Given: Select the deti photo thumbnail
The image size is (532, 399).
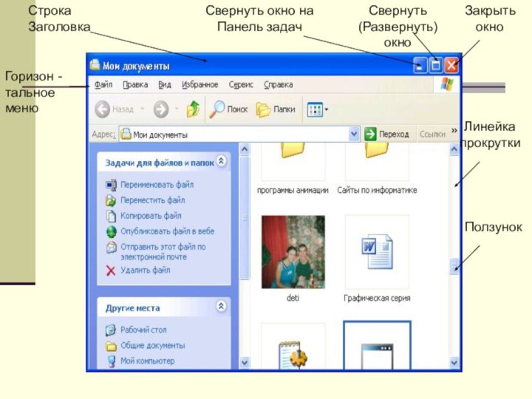Looking at the screenshot, I should click(x=293, y=252).
